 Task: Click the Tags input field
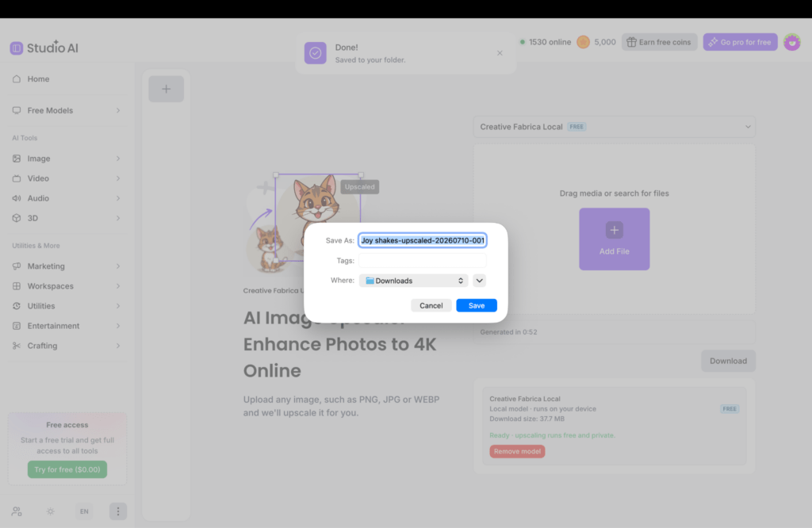point(423,260)
